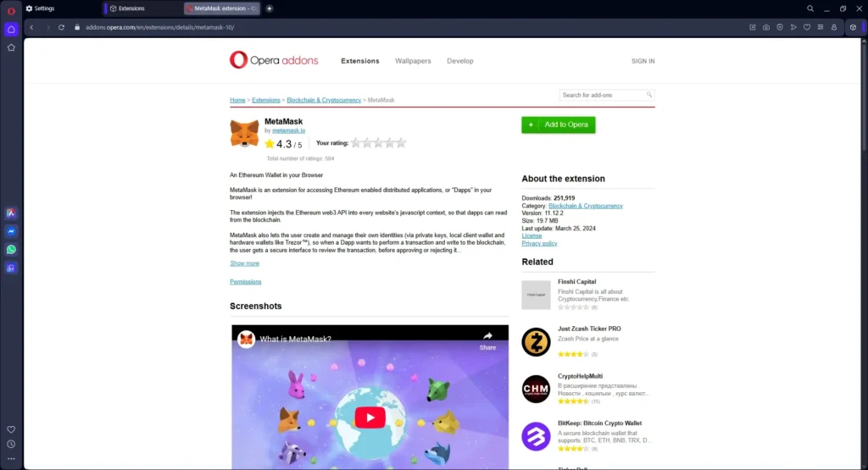This screenshot has height=470, width=868.
Task: Click the Zcash ticker logo thumbnail
Action: [x=536, y=342]
